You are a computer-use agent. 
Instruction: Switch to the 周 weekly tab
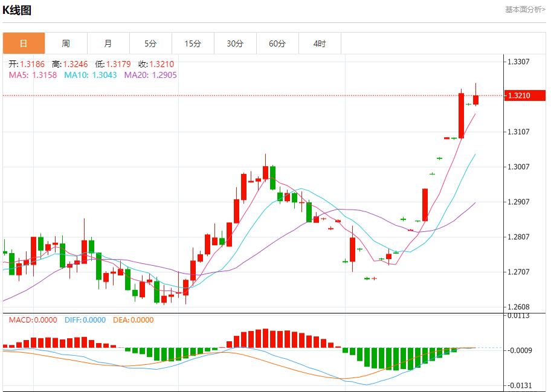click(x=66, y=43)
